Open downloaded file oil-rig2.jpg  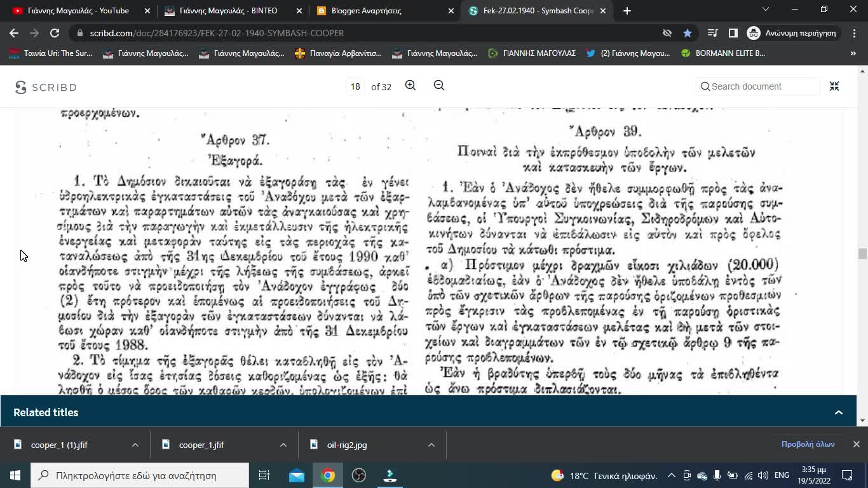347,445
